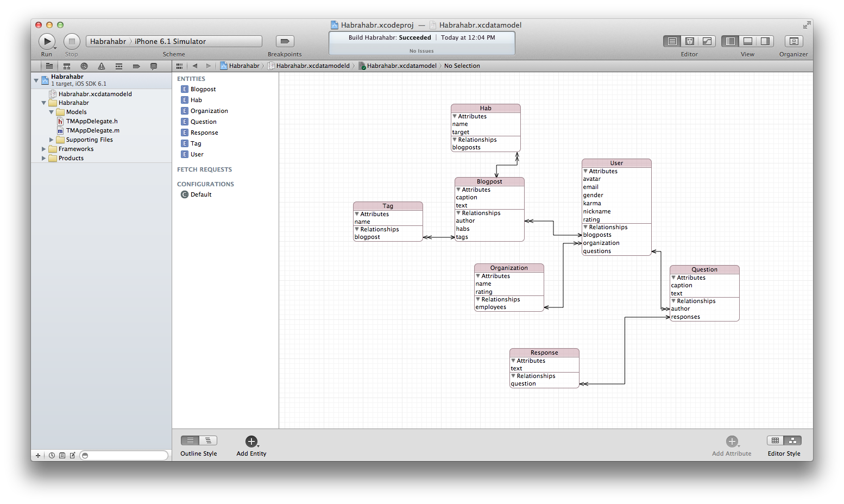The width and height of the screenshot is (844, 504).
Task: Open related files grid menu
Action: click(x=179, y=66)
